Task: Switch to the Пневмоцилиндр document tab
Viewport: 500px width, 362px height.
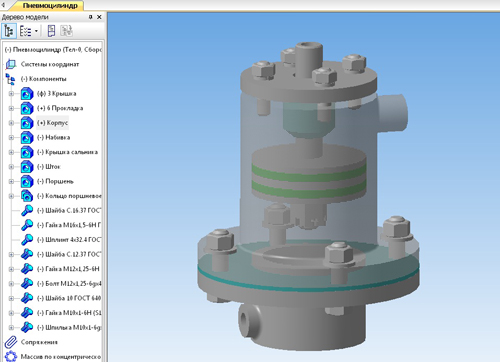Action: 50,6
